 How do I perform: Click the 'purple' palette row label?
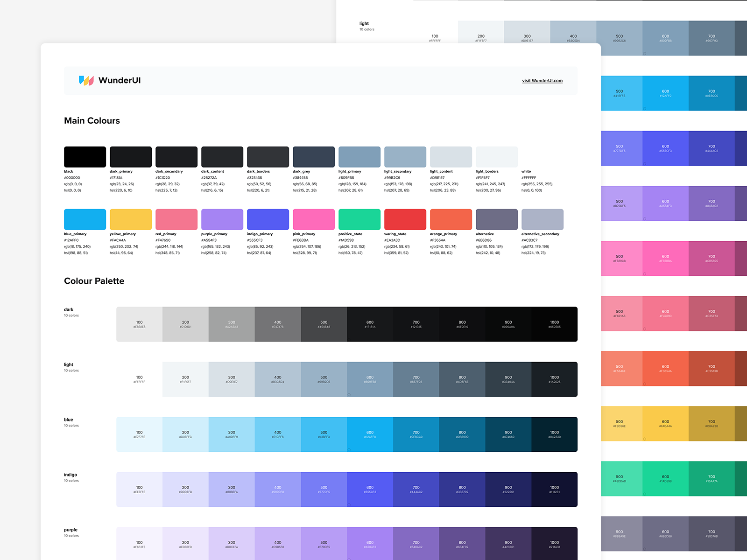coord(70,530)
